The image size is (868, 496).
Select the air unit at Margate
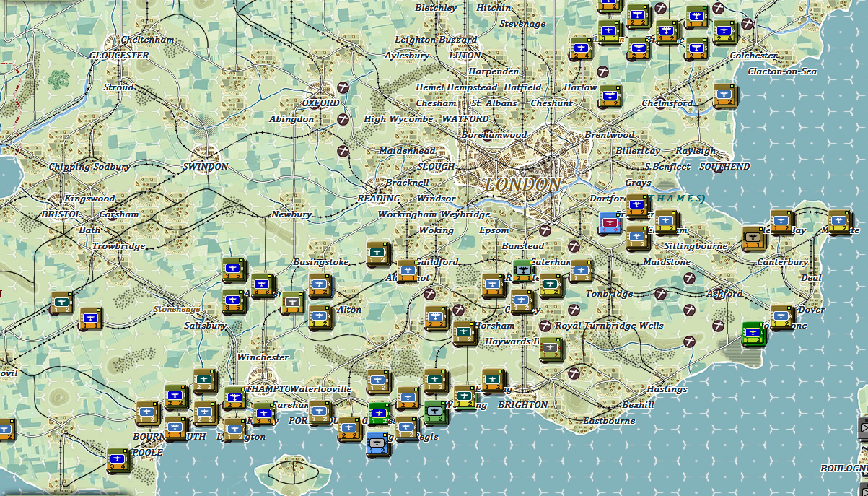click(838, 222)
